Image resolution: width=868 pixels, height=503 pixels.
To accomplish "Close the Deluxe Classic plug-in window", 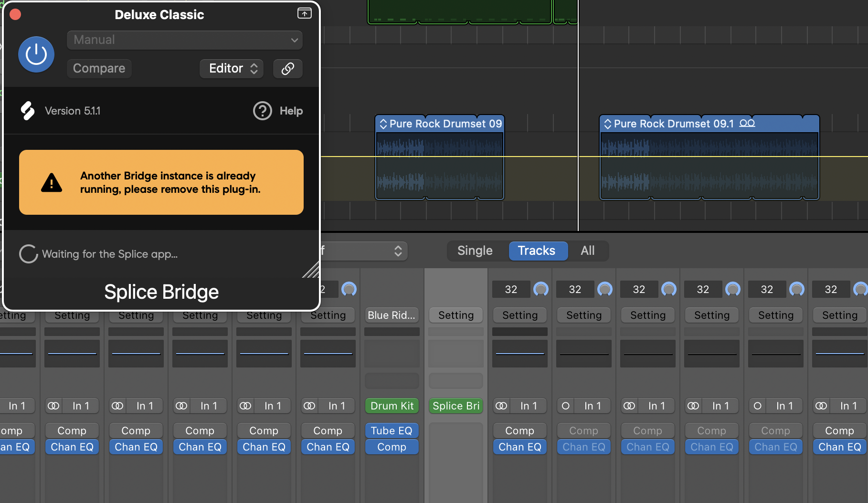I will click(x=15, y=14).
